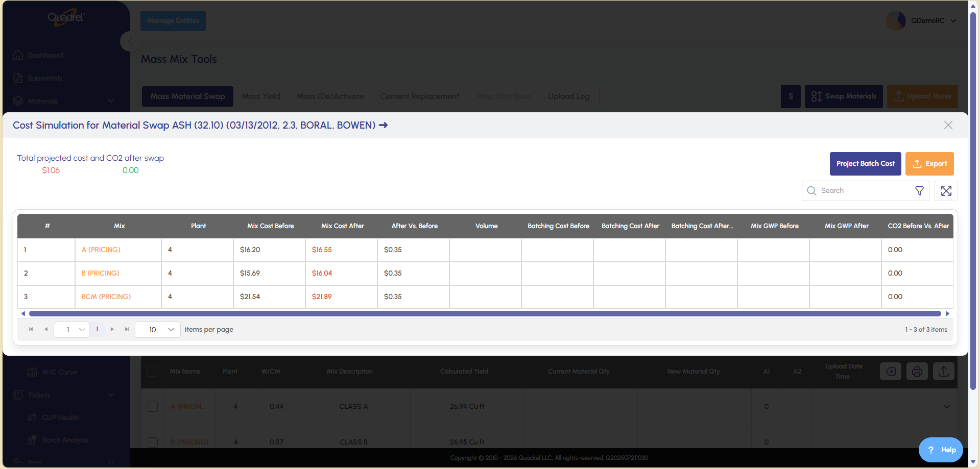Open the filter funnel in the search box
This screenshot has height=469, width=980.
click(919, 191)
